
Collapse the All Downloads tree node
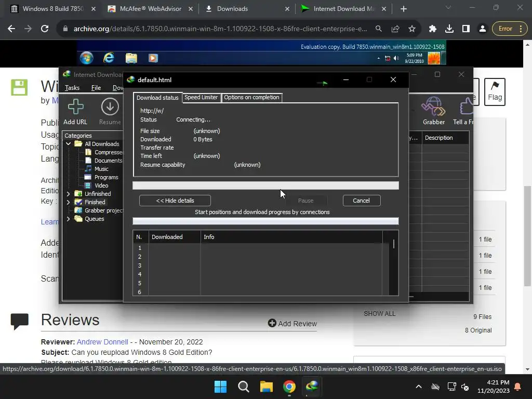coord(68,144)
